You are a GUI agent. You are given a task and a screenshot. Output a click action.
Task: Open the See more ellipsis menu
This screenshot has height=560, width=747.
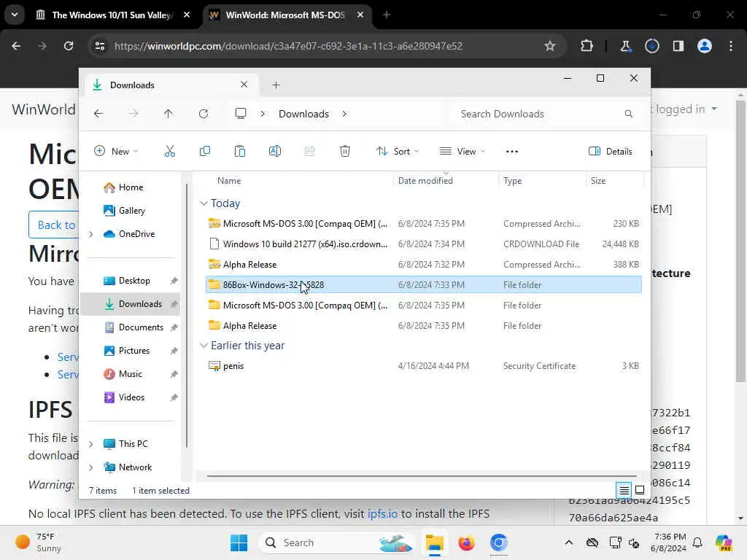tap(511, 152)
